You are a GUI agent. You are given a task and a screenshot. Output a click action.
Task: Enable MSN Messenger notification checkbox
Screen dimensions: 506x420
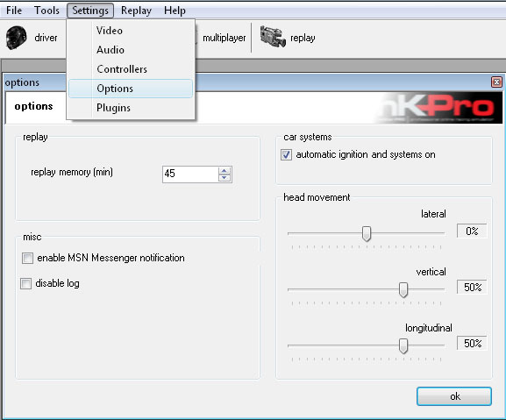point(27,258)
